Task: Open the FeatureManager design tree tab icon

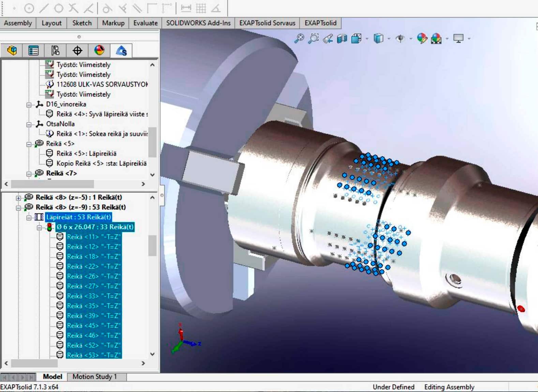Action: (x=12, y=51)
